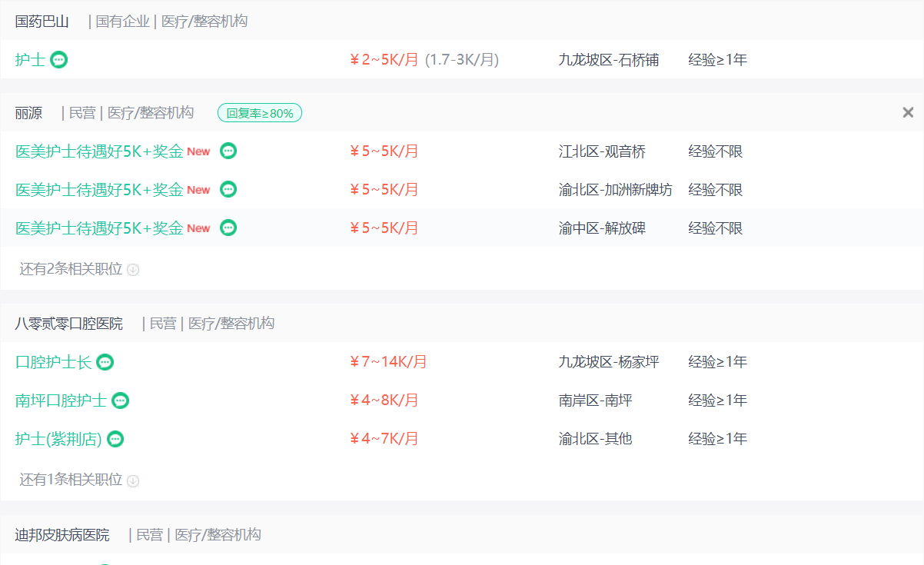
Task: Close the 丽源 company card
Action: (x=908, y=113)
